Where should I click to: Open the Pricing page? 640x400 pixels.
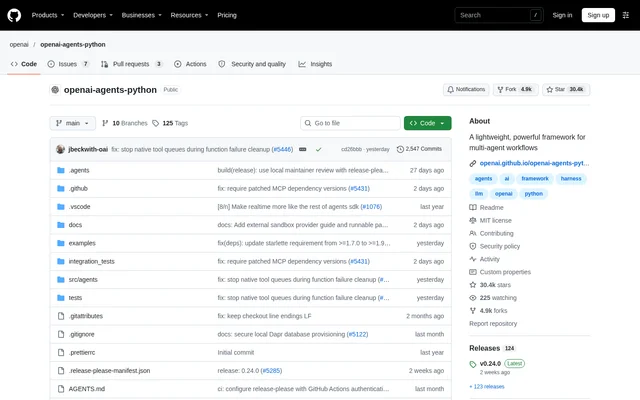tap(227, 15)
